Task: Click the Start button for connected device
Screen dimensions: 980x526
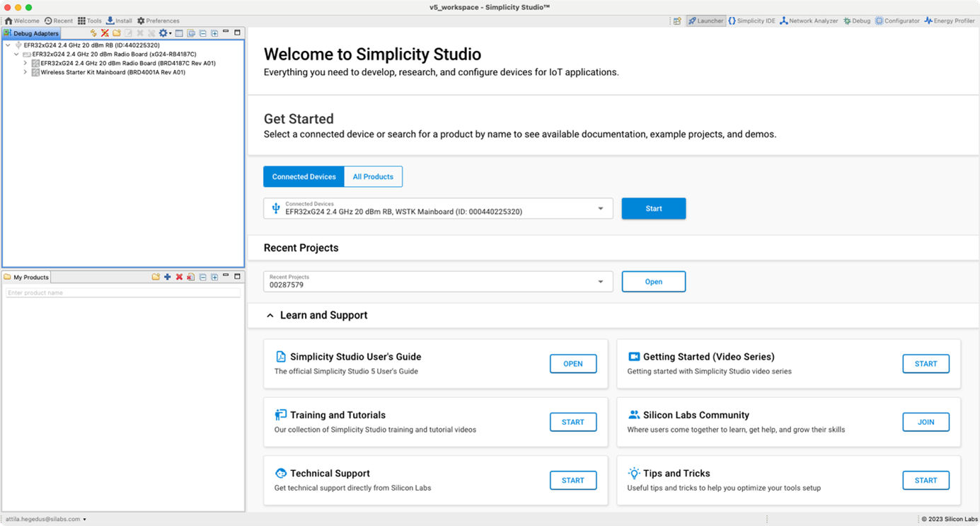Action: (652, 208)
